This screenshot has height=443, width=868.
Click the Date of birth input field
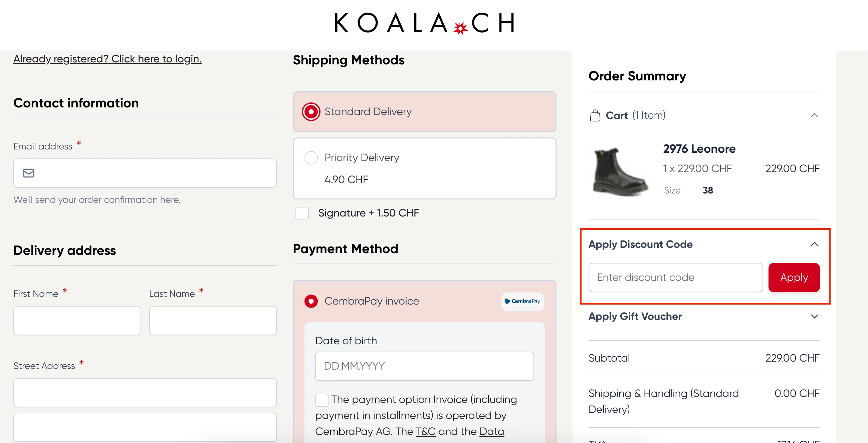424,366
